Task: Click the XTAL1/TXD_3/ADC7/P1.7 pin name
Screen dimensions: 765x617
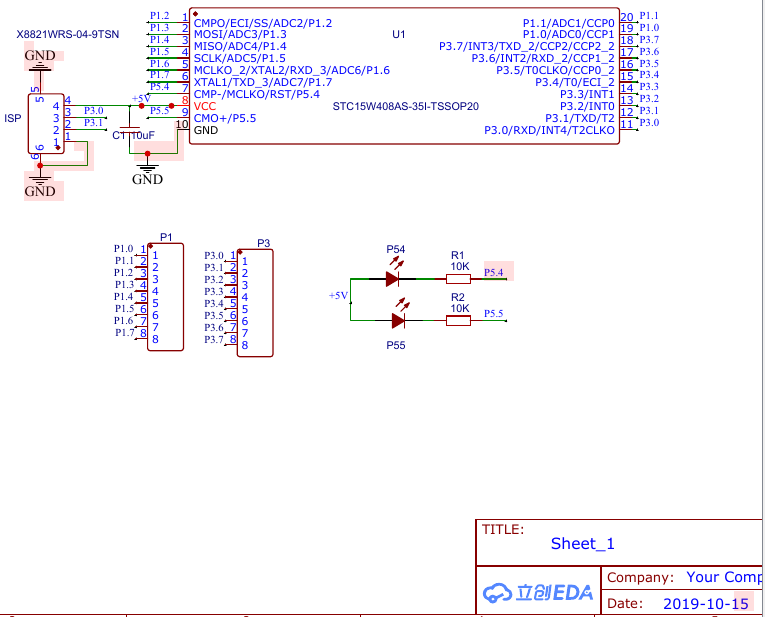Action: [x=263, y=82]
